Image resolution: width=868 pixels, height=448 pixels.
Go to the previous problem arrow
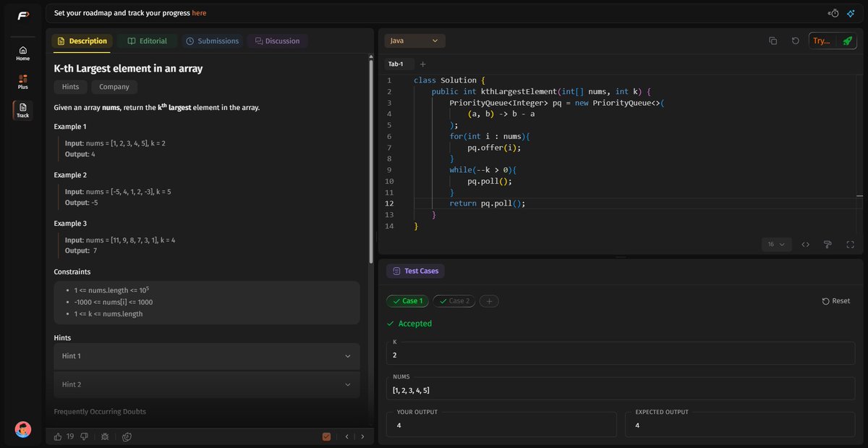346,436
